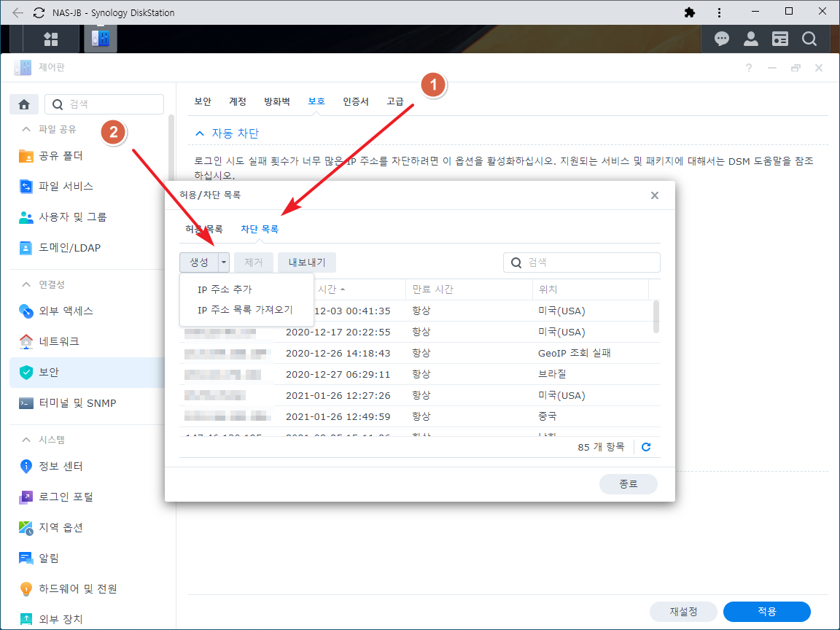Refresh the block list with reload icon
This screenshot has width=840, height=630.
[x=646, y=447]
